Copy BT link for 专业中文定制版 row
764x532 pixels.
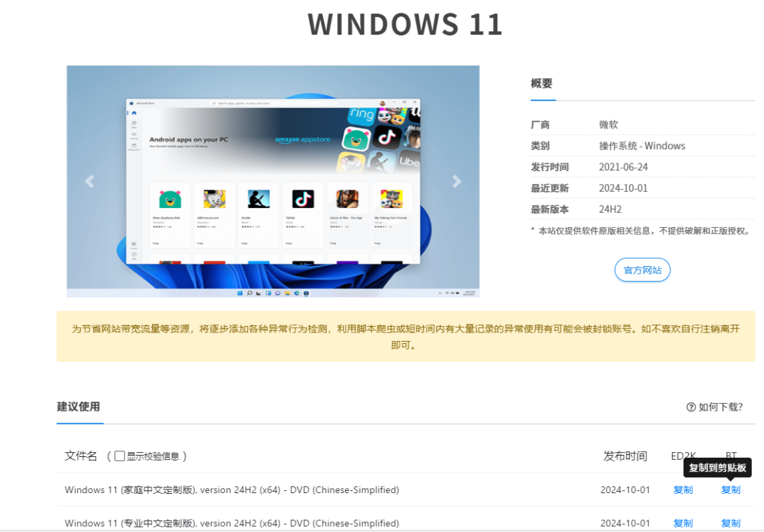(731, 523)
